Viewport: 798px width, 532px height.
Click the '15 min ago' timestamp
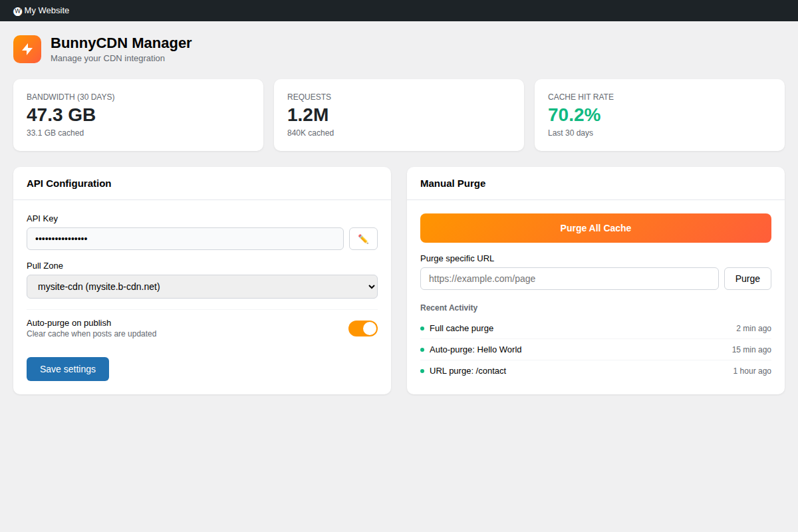[x=751, y=350]
